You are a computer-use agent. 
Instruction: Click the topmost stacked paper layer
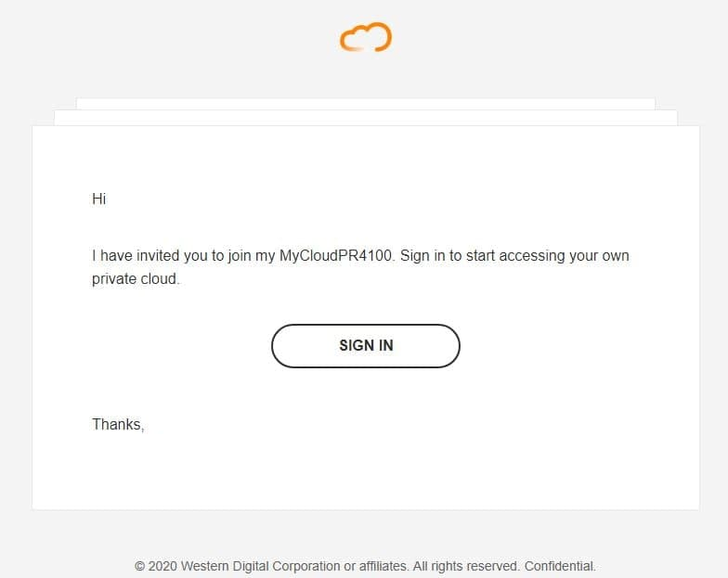click(366, 104)
